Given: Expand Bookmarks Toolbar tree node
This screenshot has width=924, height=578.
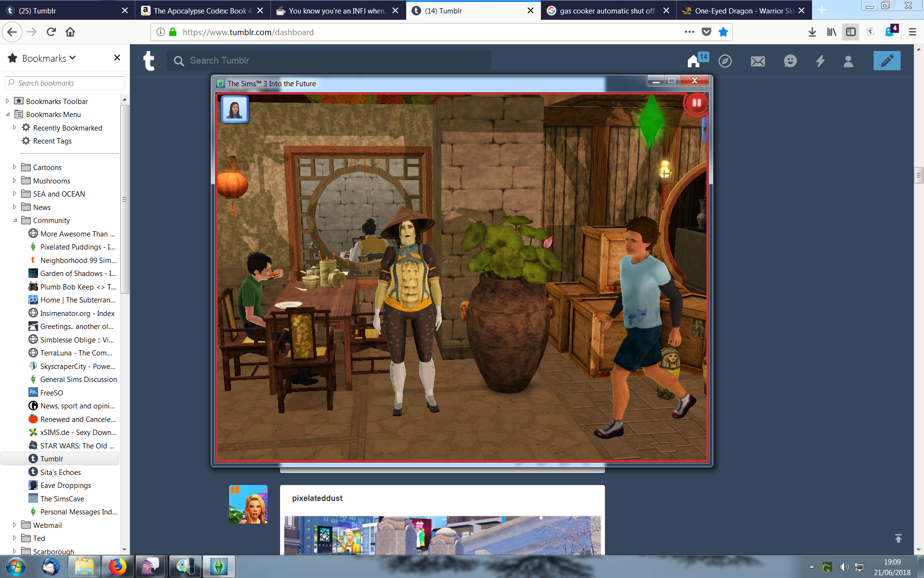Looking at the screenshot, I should [x=7, y=101].
